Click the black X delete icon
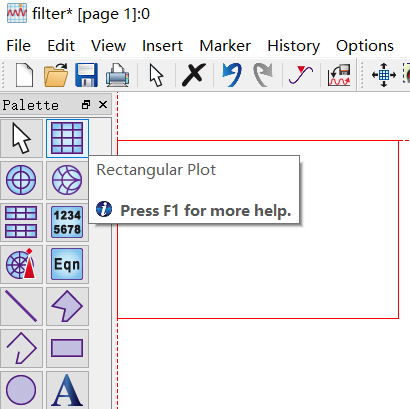The width and height of the screenshot is (410, 409). (x=194, y=75)
